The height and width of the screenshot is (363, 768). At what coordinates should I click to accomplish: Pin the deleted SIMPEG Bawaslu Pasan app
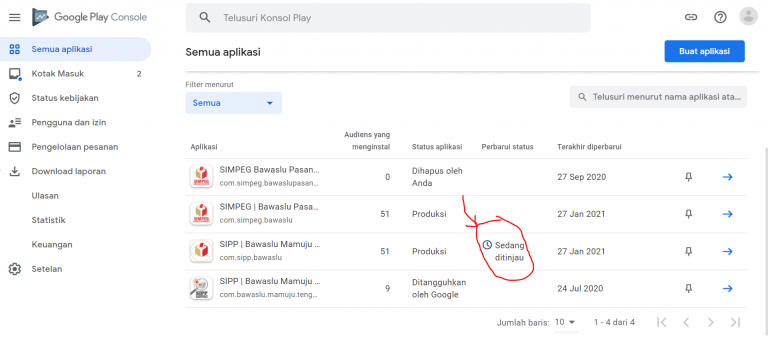(x=689, y=177)
